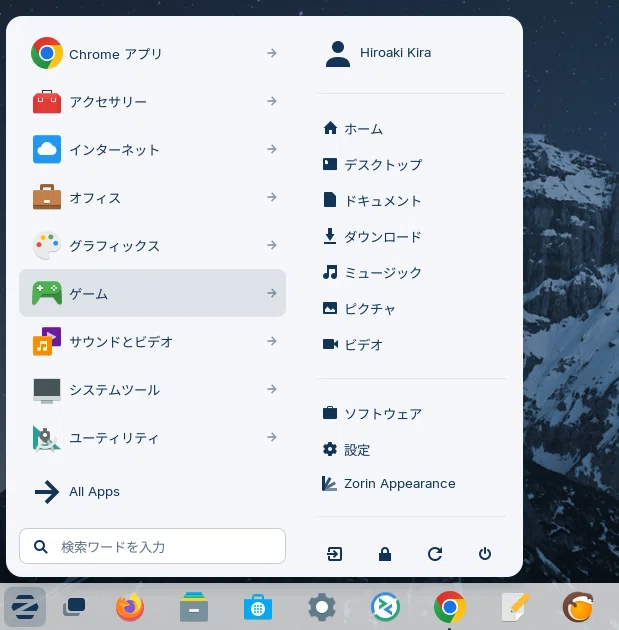Image resolution: width=619 pixels, height=630 pixels.
Task: Expand the ゲーム arrow
Action: (x=272, y=293)
